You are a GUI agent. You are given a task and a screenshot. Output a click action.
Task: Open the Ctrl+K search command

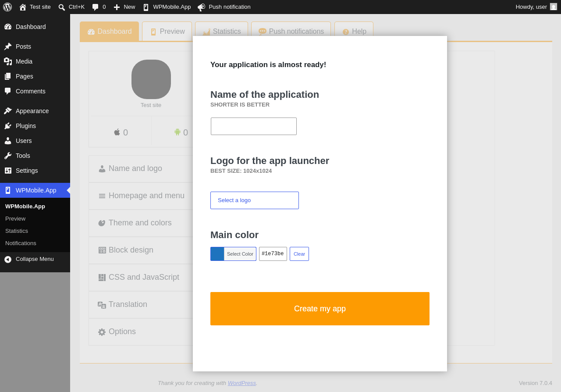click(71, 7)
